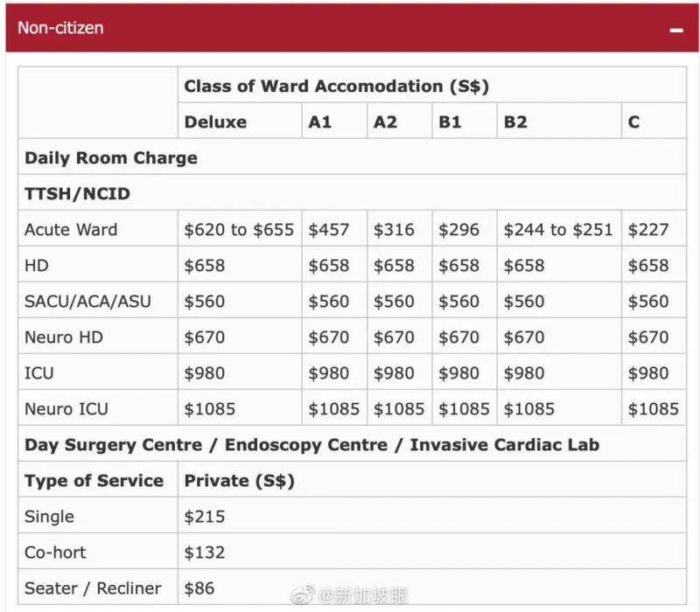Click the TTSH/NCID subheading
Image resolution: width=700 pixels, height=612 pixels.
click(x=77, y=194)
